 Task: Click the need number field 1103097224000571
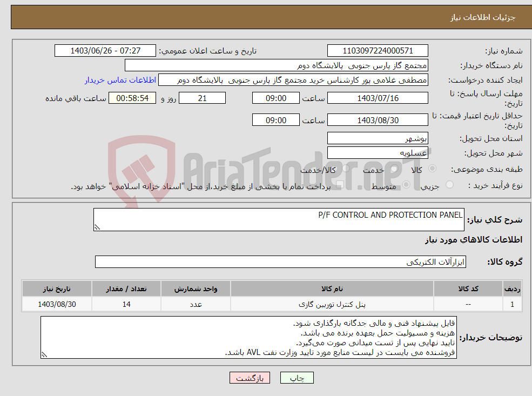coord(378,51)
